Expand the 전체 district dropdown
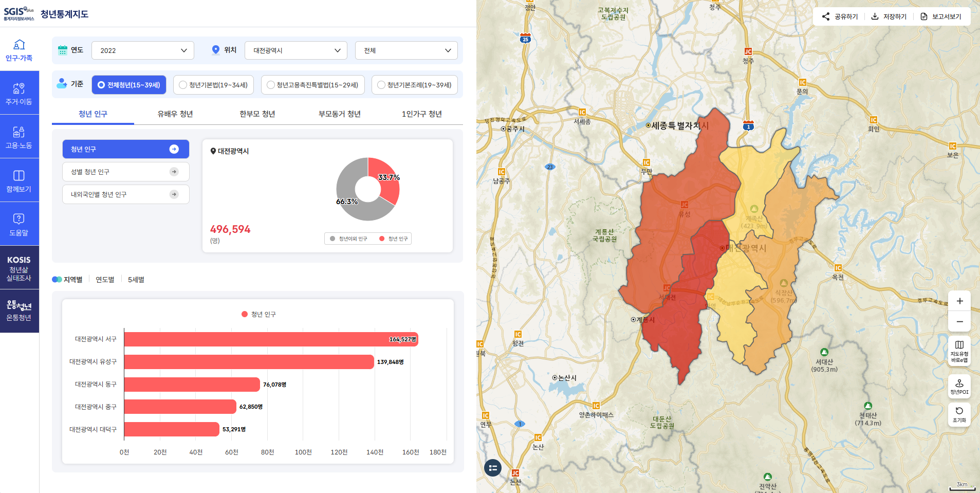The height and width of the screenshot is (493, 980). point(406,50)
